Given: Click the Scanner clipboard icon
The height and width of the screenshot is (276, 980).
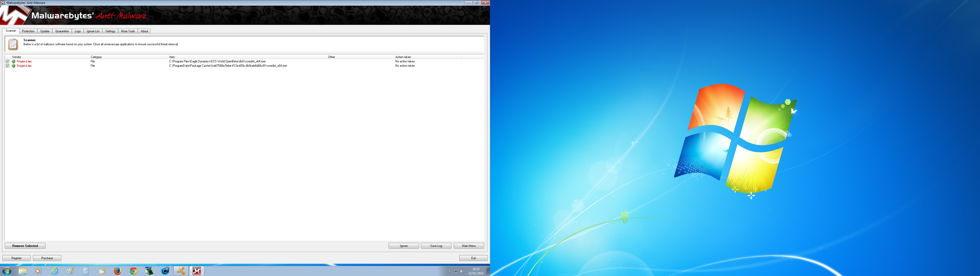Looking at the screenshot, I should 13,44.
